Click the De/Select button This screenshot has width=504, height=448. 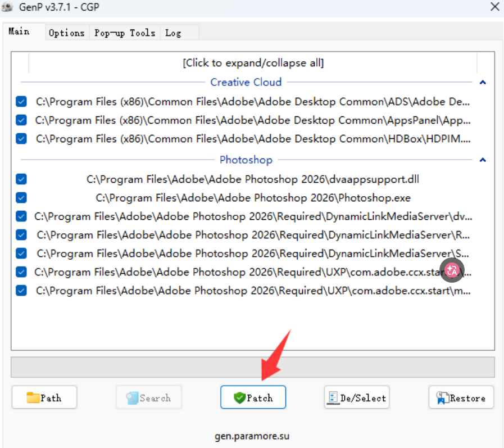(x=357, y=397)
